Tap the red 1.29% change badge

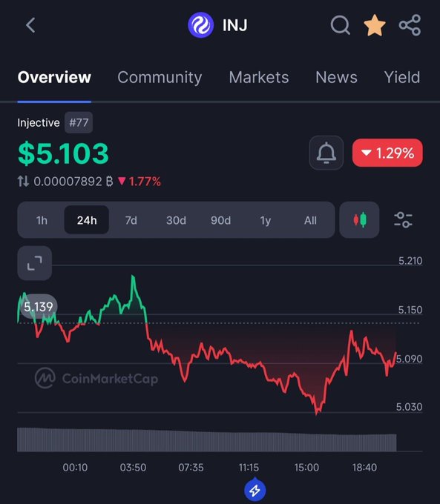coord(387,153)
